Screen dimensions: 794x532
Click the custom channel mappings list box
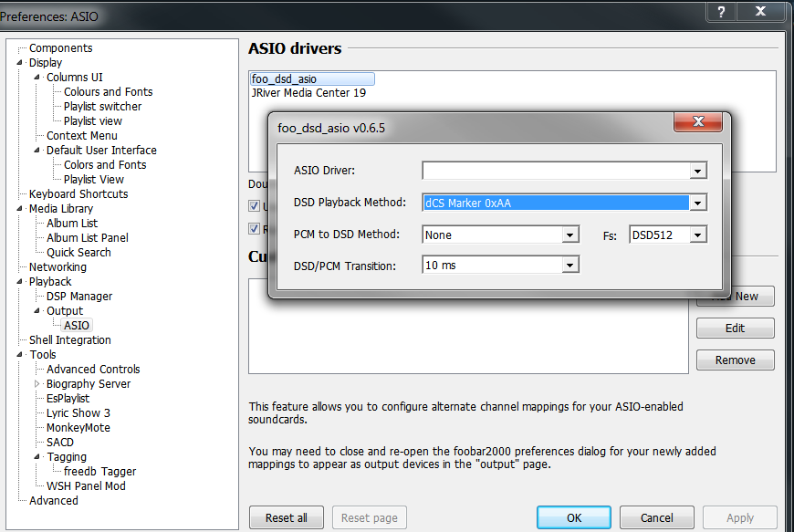coord(468,327)
